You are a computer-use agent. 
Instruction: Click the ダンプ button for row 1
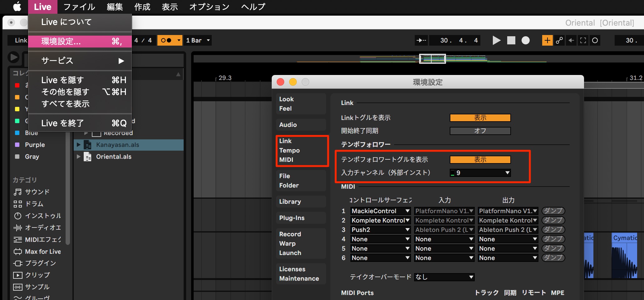[x=553, y=211]
